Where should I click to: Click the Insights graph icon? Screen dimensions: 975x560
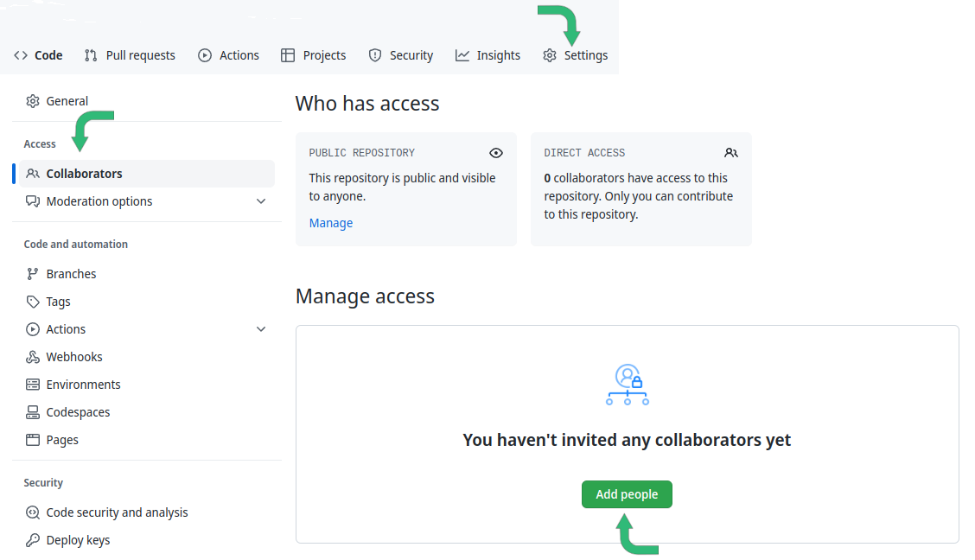[462, 55]
